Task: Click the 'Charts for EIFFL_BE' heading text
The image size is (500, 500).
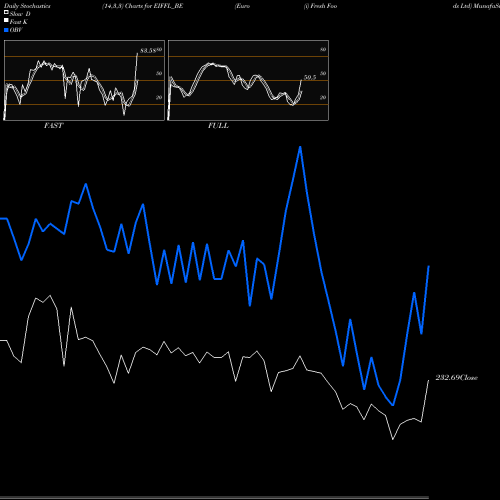Action: pos(154,6)
